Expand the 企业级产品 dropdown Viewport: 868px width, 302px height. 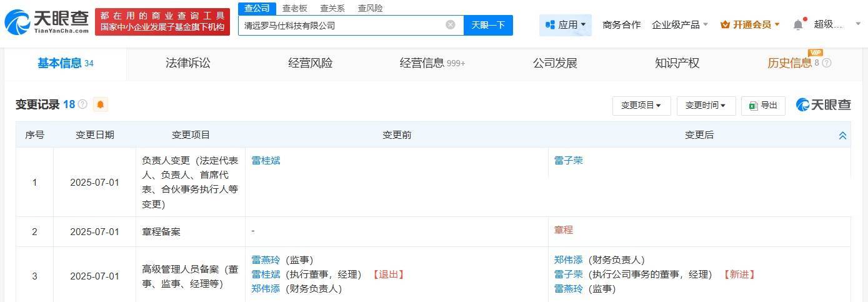(x=680, y=25)
